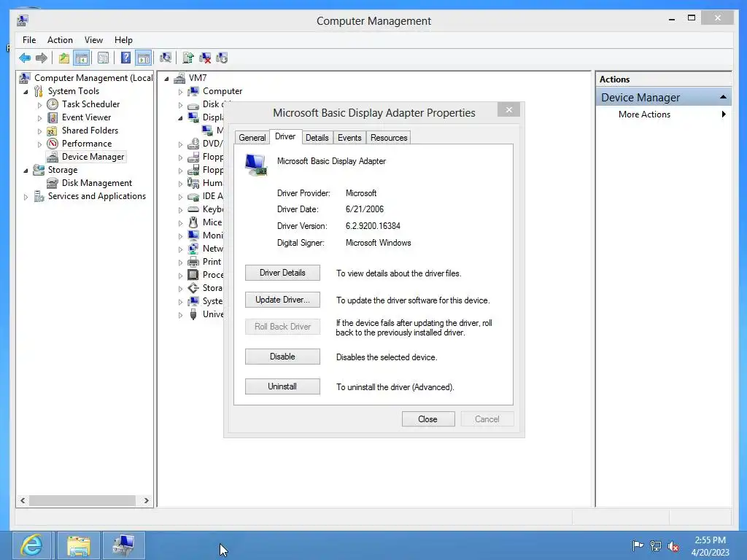Expand the Task Scheduler node
Screen dimensions: 747x560
39,105
